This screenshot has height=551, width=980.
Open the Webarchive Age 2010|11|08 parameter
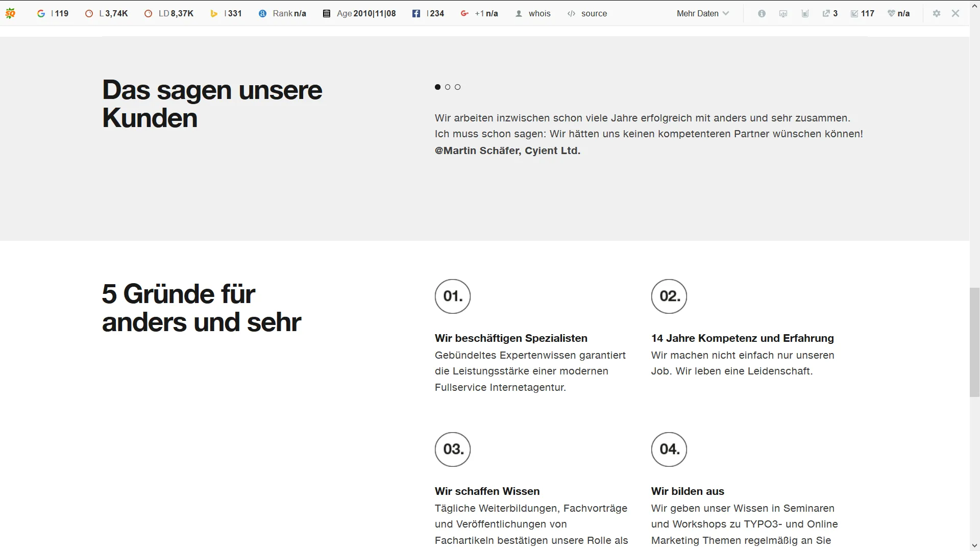[x=359, y=14]
